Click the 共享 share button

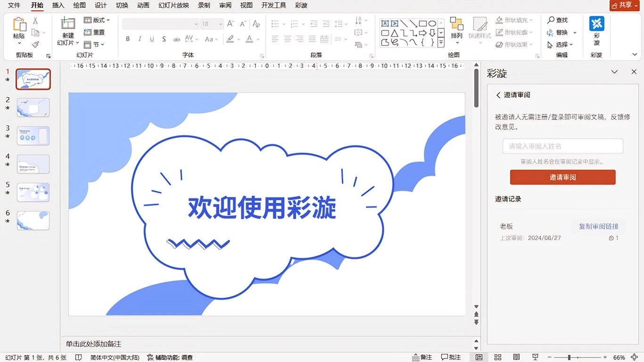click(x=625, y=5)
